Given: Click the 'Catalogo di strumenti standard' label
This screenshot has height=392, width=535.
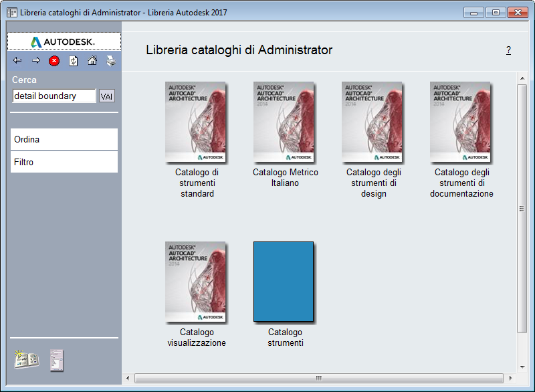Looking at the screenshot, I should (x=197, y=183).
